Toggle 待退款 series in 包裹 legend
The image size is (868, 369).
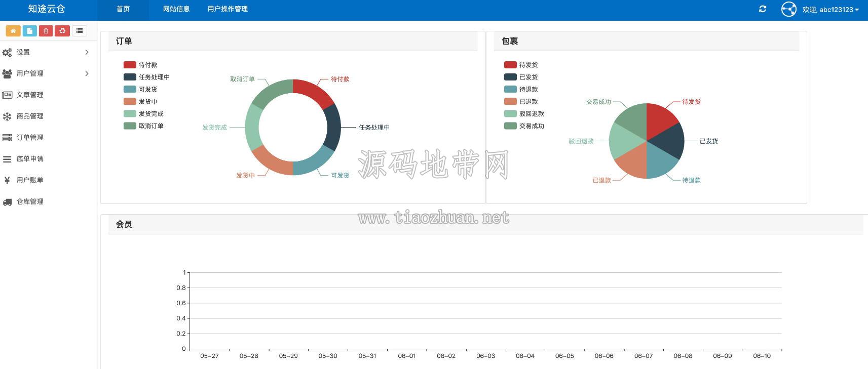521,89
